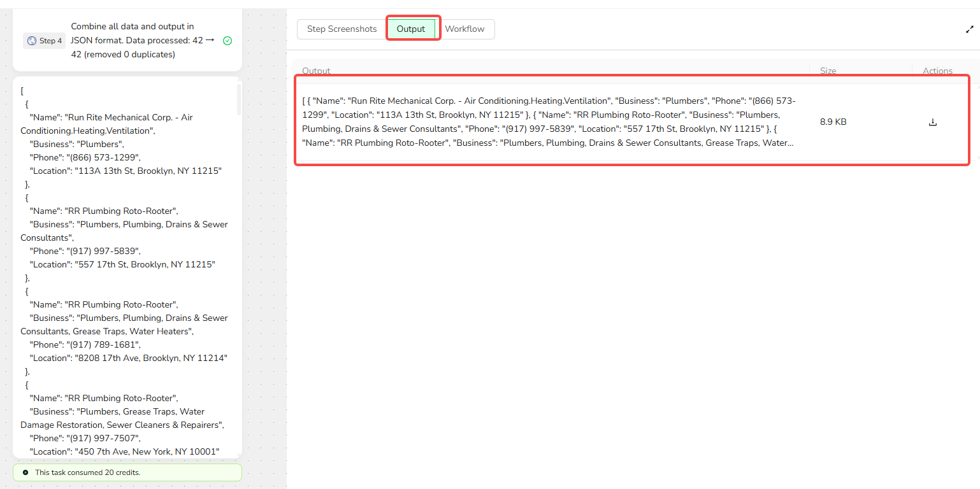Click the globe icon in Step 4 badge

tap(32, 41)
